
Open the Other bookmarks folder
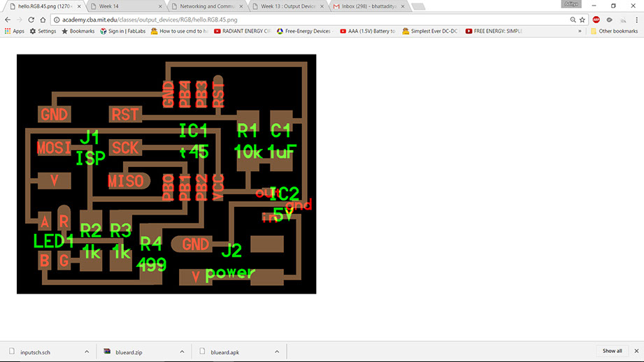[x=614, y=31]
